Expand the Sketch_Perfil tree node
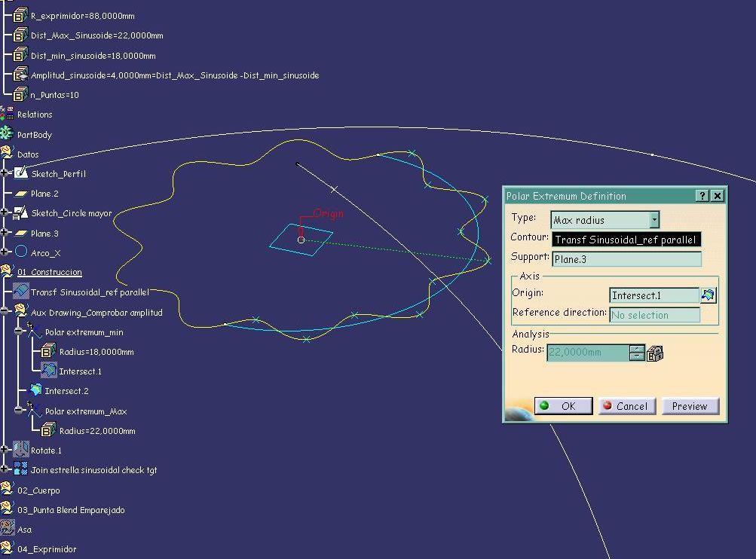Screen dimensions: 756x559 tap(5, 173)
